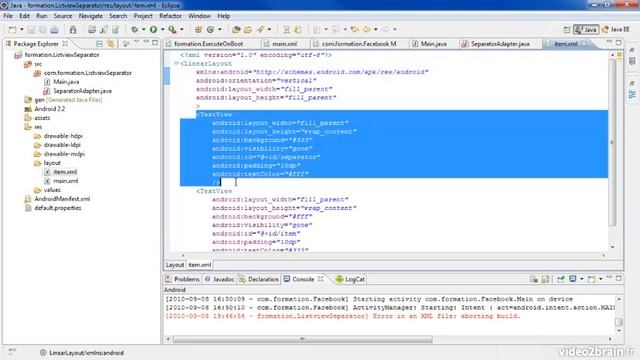Click the New file toolbar icon

13,29
